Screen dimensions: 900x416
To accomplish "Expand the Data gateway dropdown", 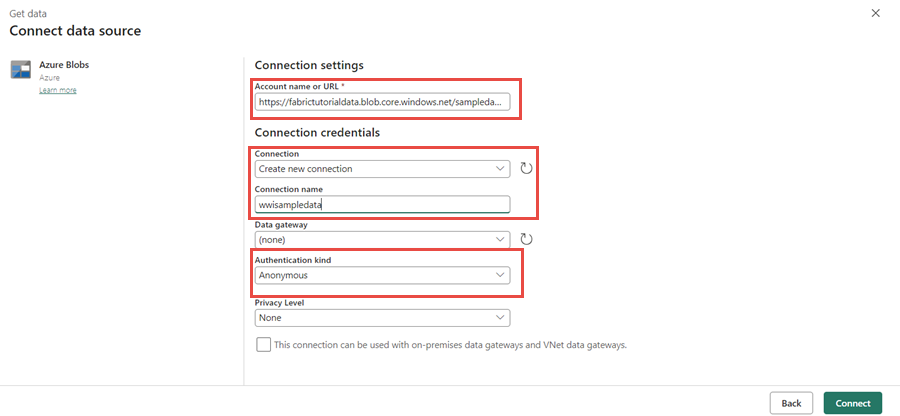I will coord(382,240).
